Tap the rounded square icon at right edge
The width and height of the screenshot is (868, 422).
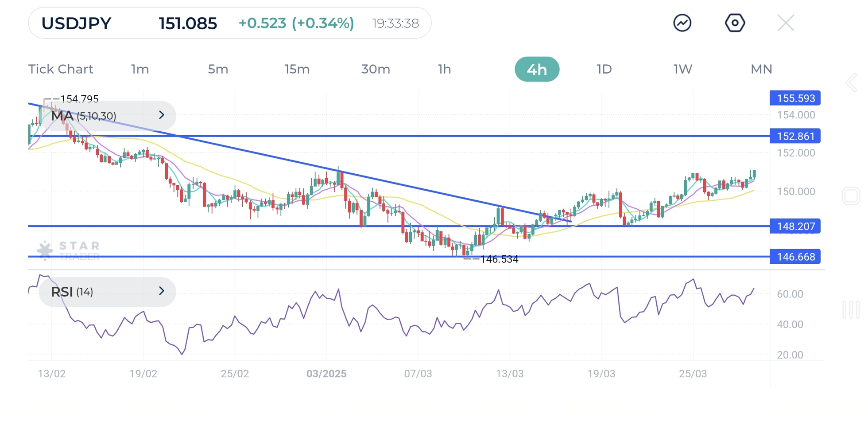851,196
